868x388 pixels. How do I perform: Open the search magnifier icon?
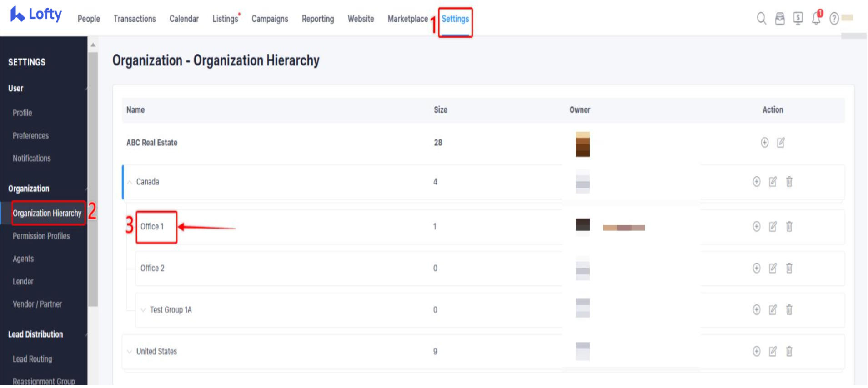(761, 19)
